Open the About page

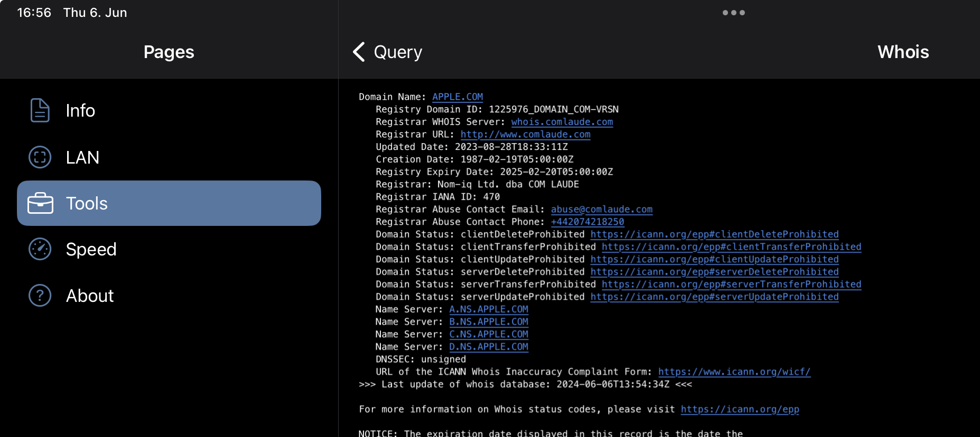point(90,296)
